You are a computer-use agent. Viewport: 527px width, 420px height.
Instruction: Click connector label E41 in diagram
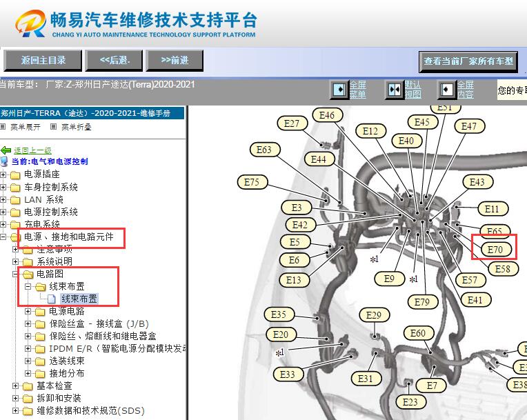click(x=475, y=300)
